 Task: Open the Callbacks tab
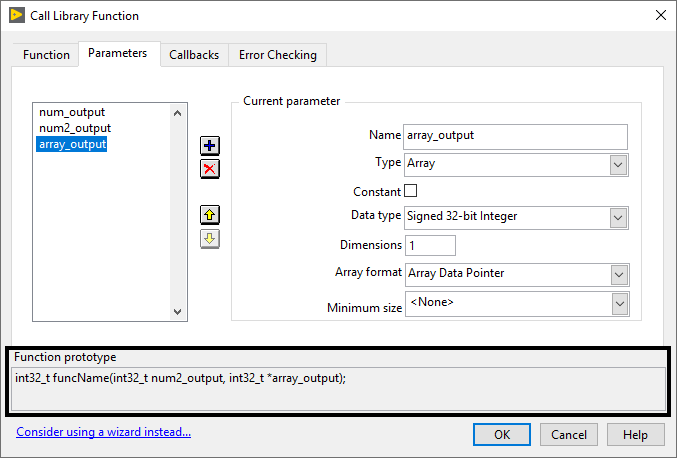(x=194, y=55)
